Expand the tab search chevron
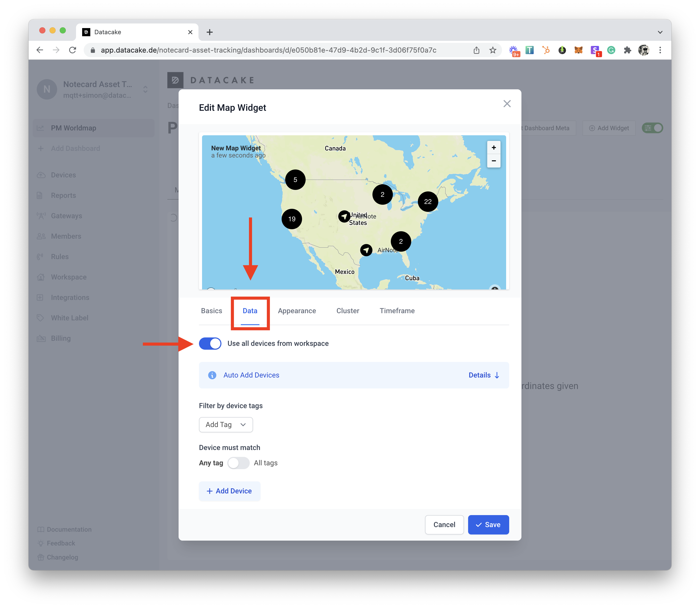 click(x=660, y=32)
